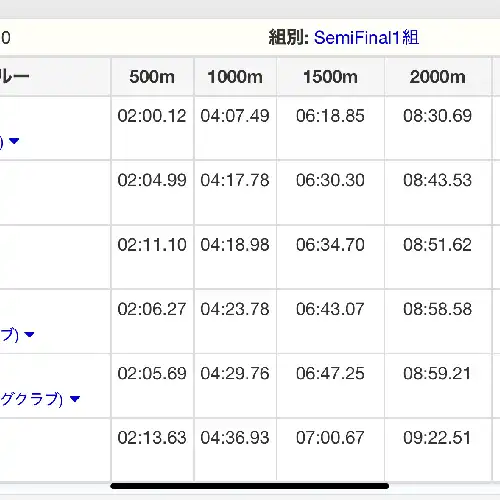Click the 06:34.70 split time
500x500 pixels.
click(330, 245)
